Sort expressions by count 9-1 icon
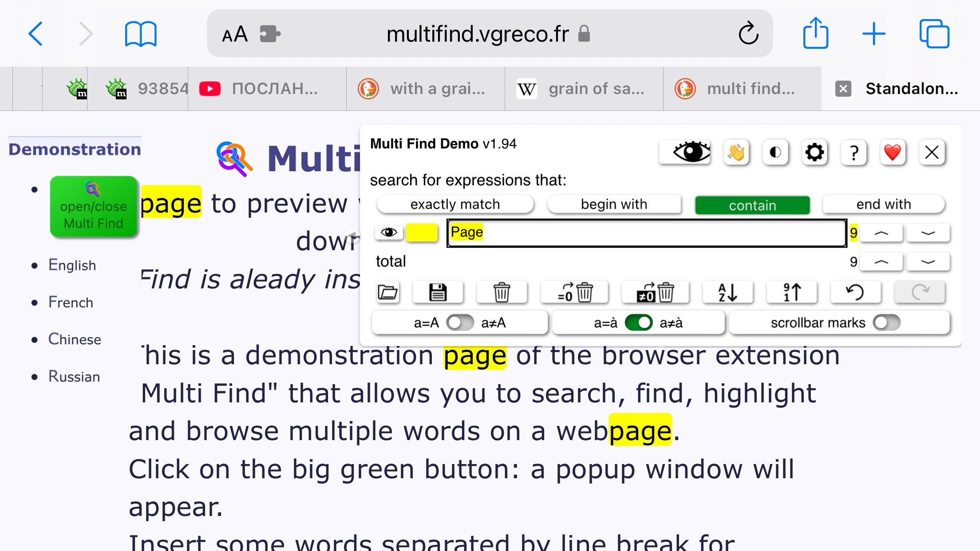The height and width of the screenshot is (551, 980). [792, 292]
